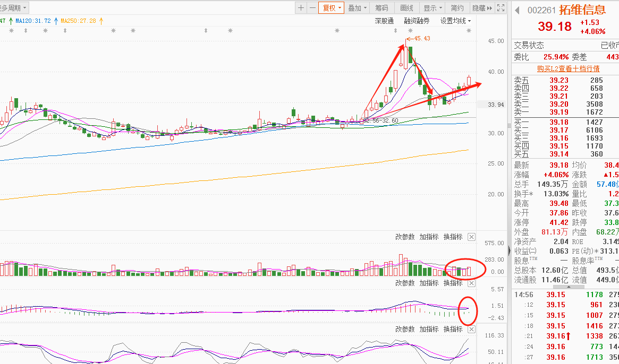Image resolution: width=619 pixels, height=364 pixels.
Task: Click 加指标 in the bottom KDJ panel
Action: (429, 330)
